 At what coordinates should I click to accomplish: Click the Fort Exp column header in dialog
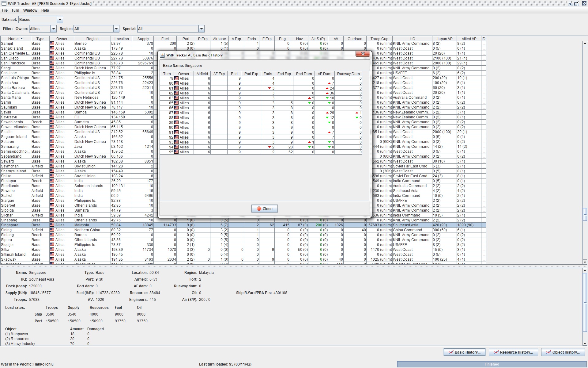click(284, 74)
